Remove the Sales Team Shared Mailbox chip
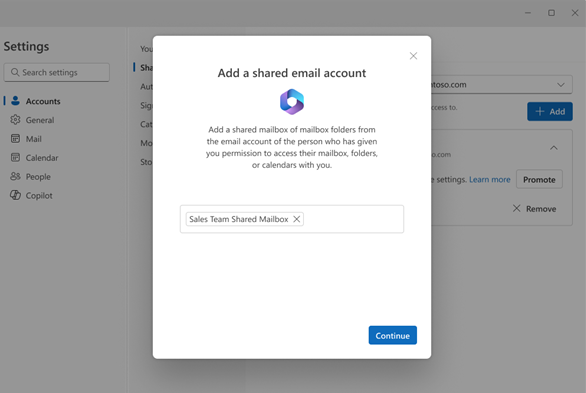The height and width of the screenshot is (393, 586). pos(296,219)
